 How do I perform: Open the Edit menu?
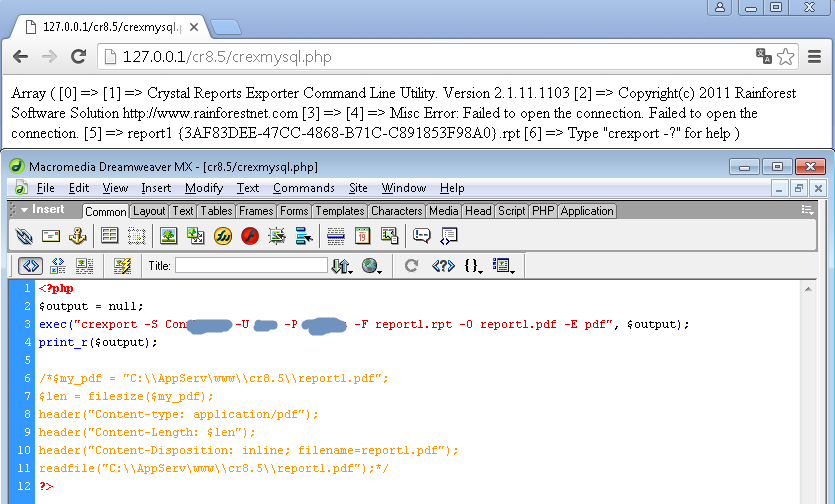[x=79, y=188]
